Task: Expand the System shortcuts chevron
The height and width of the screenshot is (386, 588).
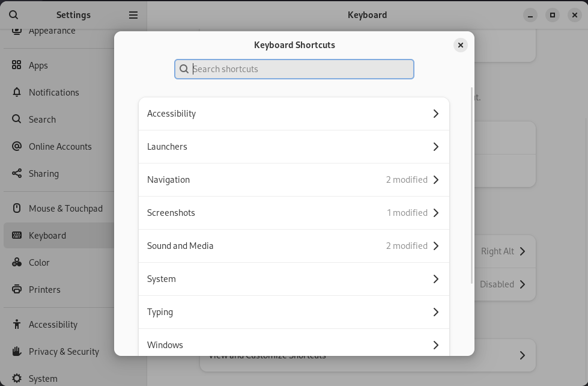Action: (x=436, y=278)
